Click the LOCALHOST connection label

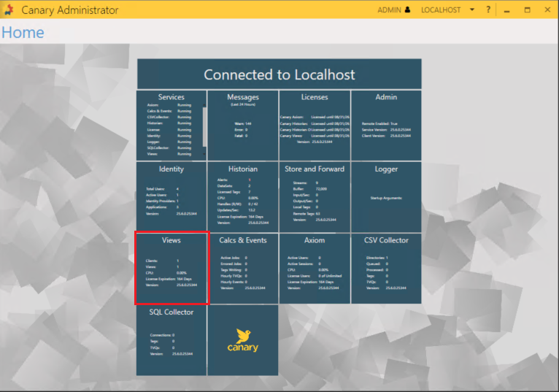point(441,10)
